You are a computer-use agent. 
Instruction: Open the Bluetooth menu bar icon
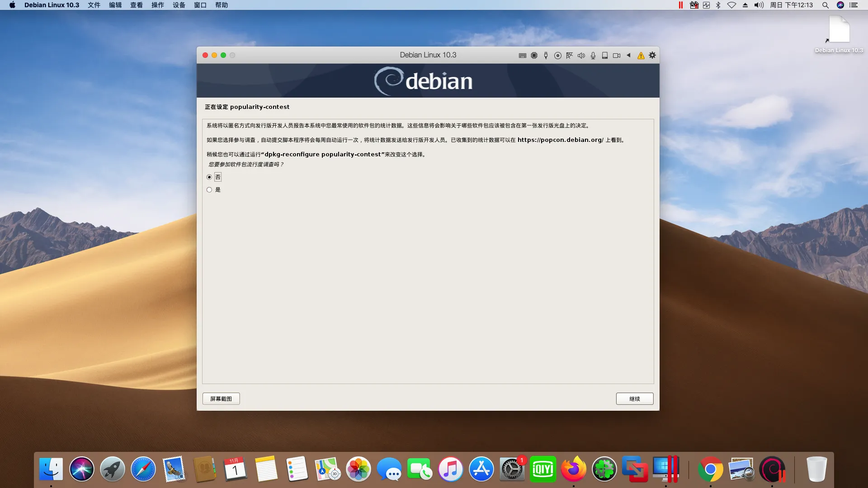(718, 5)
